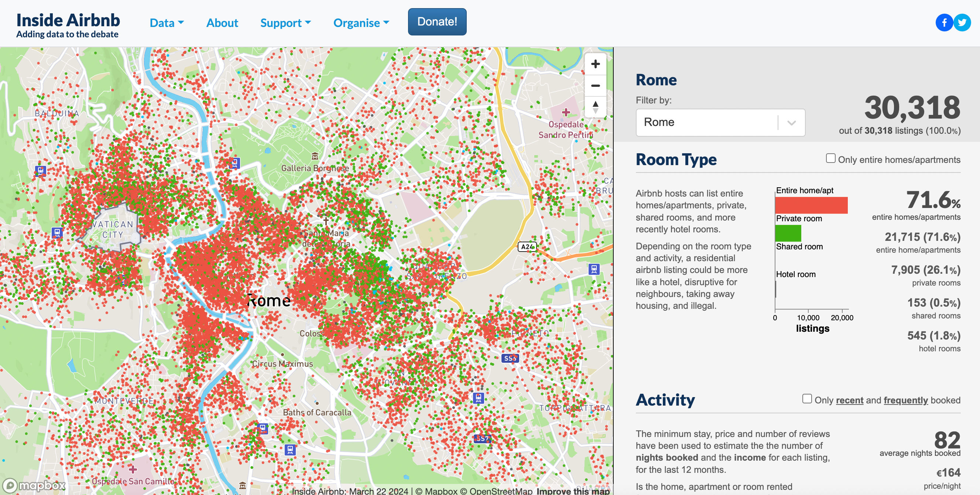Click the Facebook share icon
Image resolution: width=980 pixels, height=495 pixels.
[x=944, y=23]
